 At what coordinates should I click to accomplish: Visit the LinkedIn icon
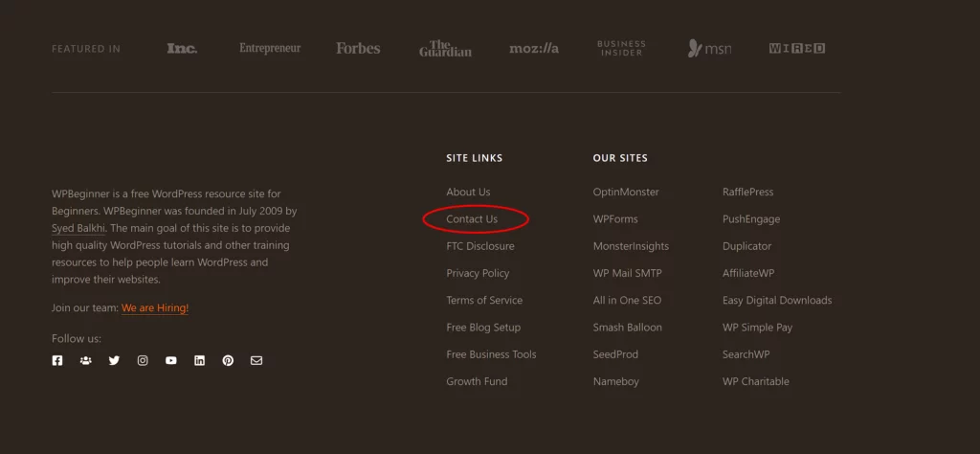pyautogui.click(x=199, y=361)
